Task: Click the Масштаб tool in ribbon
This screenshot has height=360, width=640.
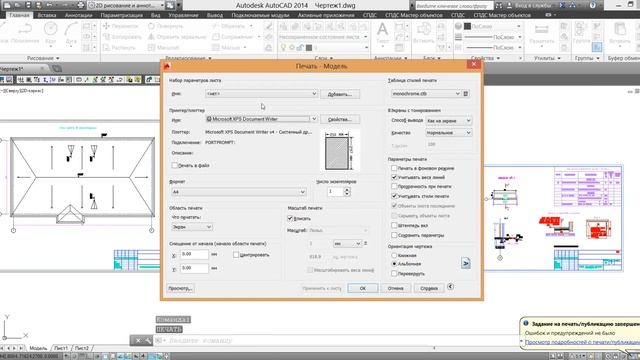Action: 163,47
